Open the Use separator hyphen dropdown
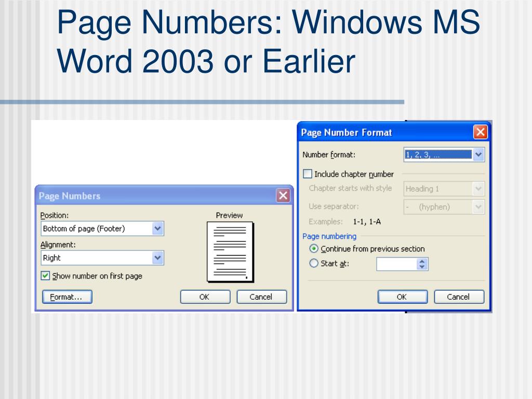 pyautogui.click(x=444, y=207)
